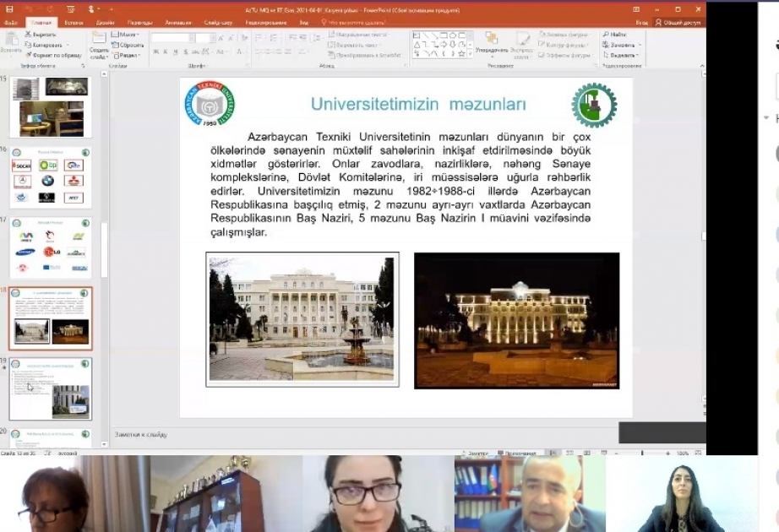Switch to the Insert (Вставка) tab
779x532 pixels.
[x=74, y=22]
